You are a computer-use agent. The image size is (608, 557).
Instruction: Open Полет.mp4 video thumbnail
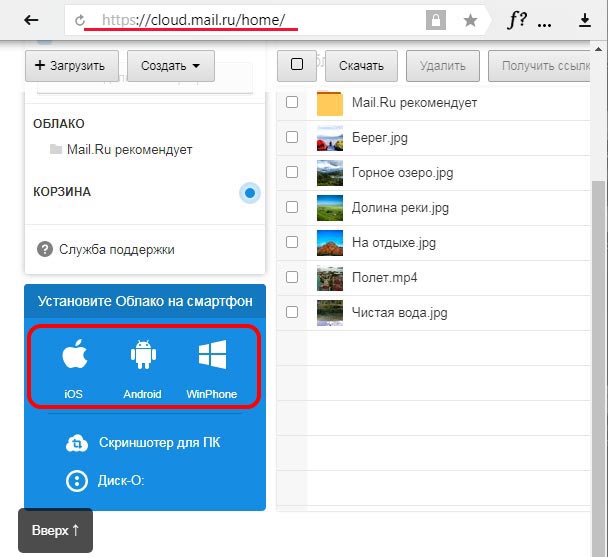pos(330,277)
